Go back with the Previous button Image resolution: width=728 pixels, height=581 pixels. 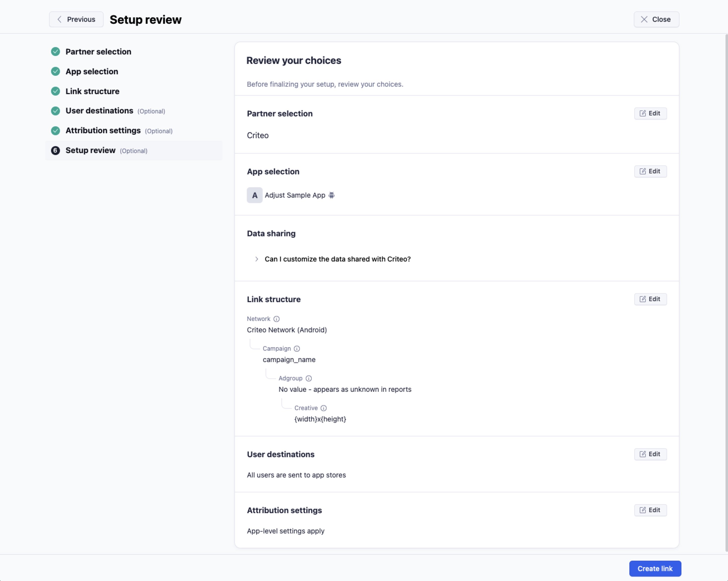76,19
